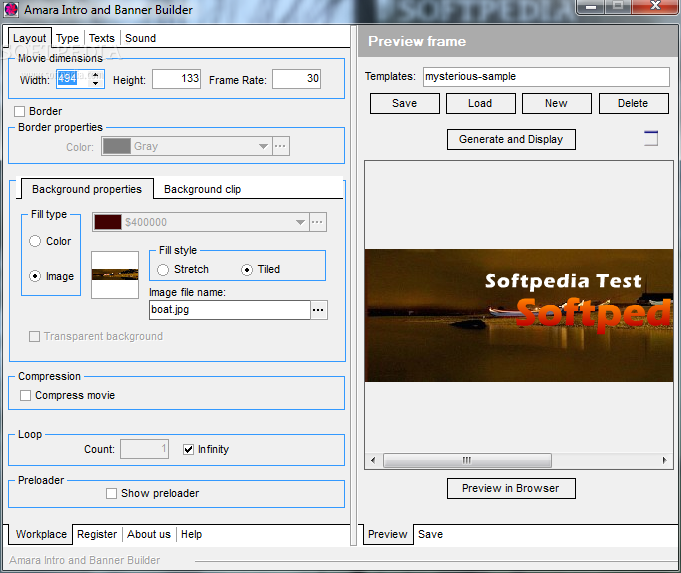Check the Compress movie option

tap(26, 395)
